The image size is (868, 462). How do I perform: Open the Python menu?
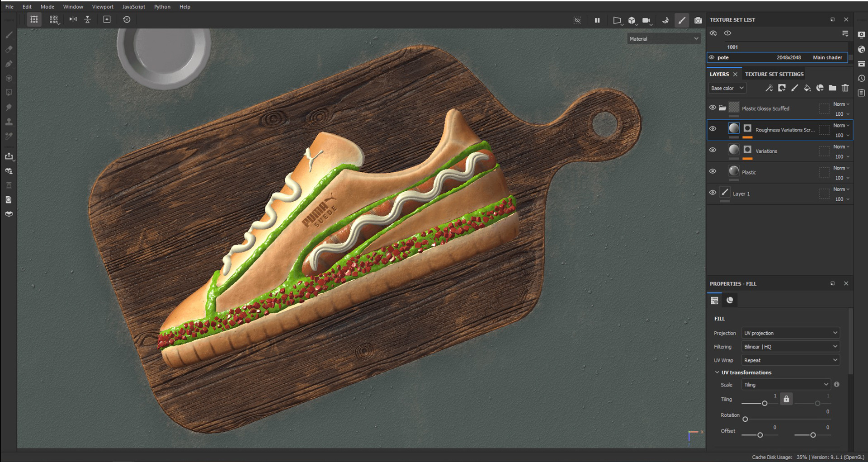tap(162, 7)
